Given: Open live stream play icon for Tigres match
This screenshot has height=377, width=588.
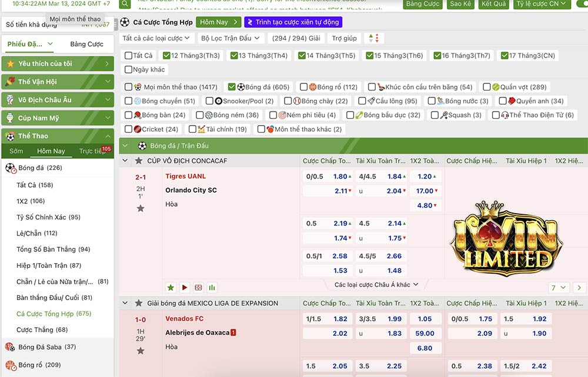Looking at the screenshot, I should pyautogui.click(x=185, y=288).
